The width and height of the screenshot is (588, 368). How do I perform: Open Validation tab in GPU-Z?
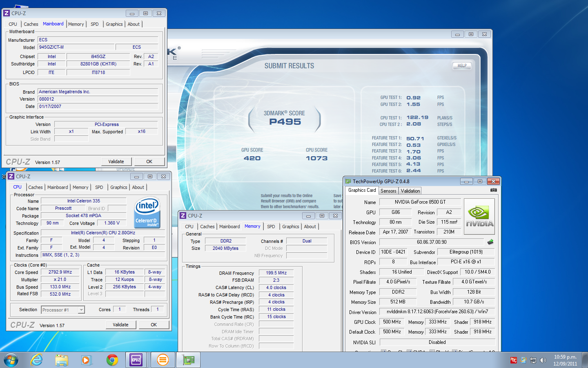pos(410,191)
